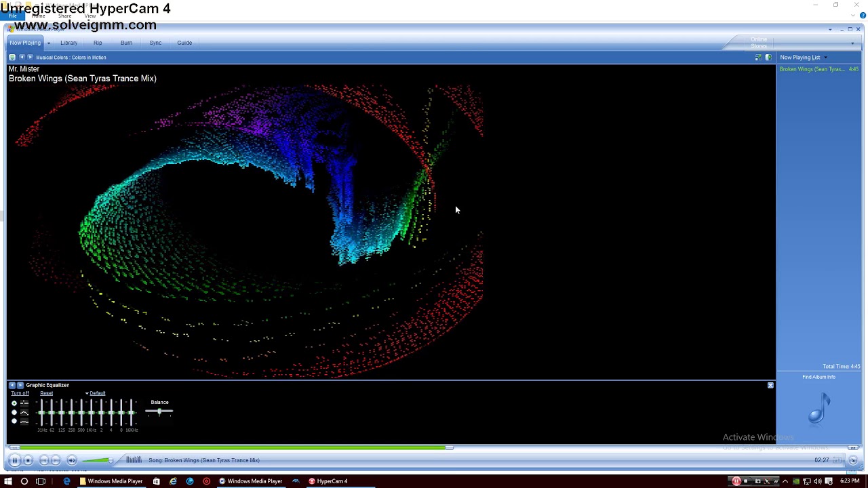Reset the equalizer settings
Viewport: 868px width, 488px height.
(x=46, y=393)
